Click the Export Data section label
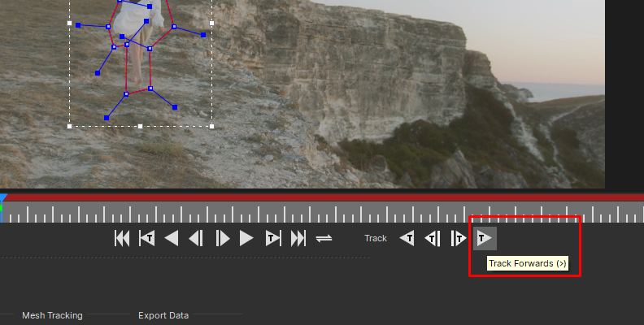Screen dimensions: 644x325 [x=163, y=315]
